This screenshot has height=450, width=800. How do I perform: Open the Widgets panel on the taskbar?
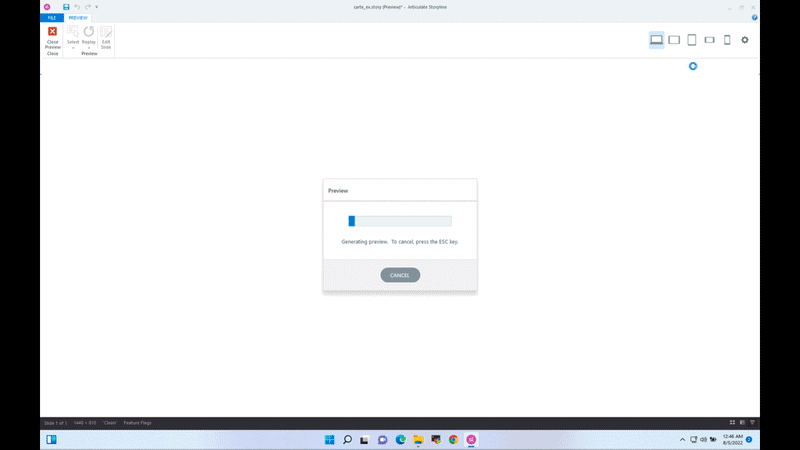51,440
